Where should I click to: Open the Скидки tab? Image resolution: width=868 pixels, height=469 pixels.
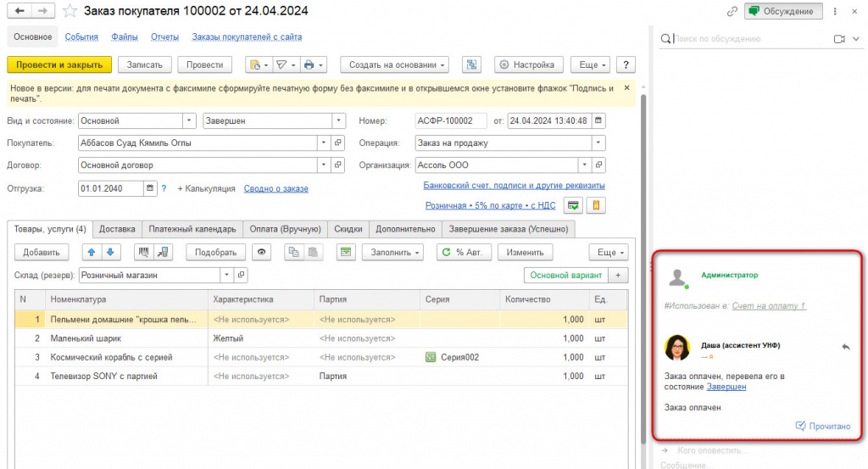[348, 229]
